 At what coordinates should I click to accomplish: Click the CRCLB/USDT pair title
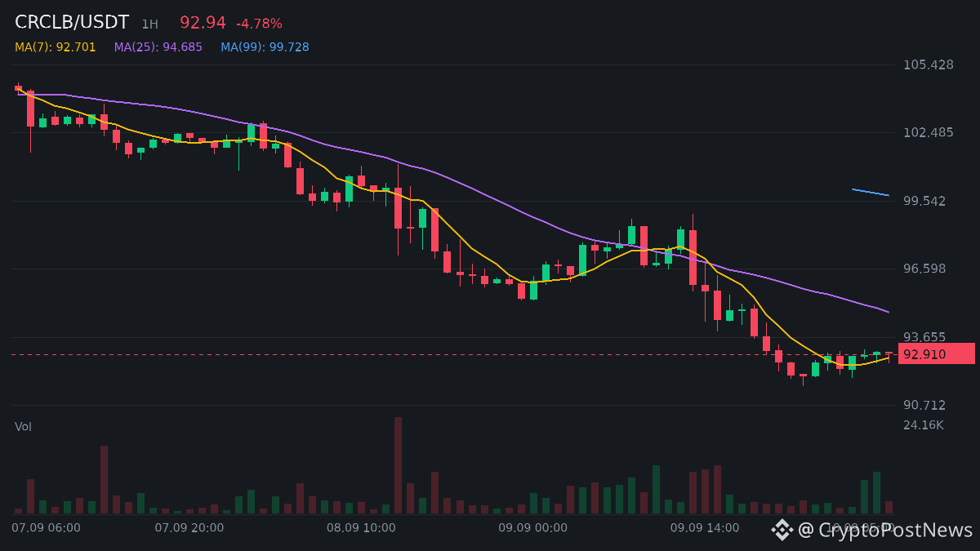coord(72,23)
